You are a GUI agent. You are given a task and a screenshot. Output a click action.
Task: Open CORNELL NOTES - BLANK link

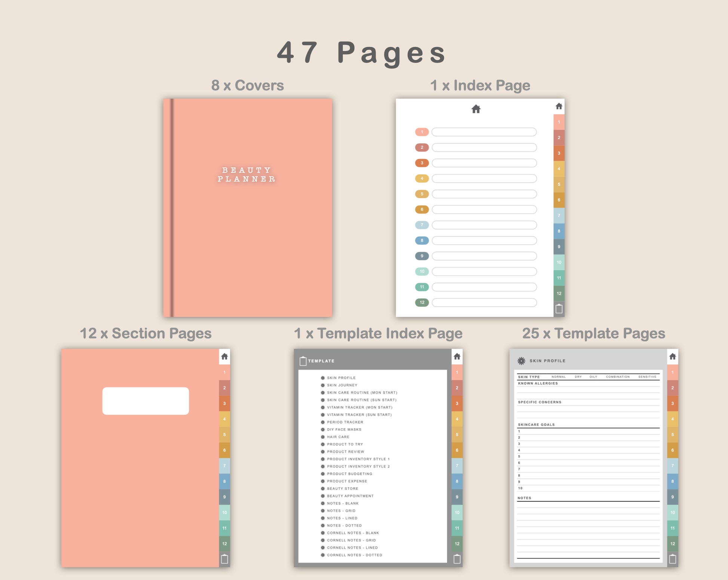(x=353, y=533)
